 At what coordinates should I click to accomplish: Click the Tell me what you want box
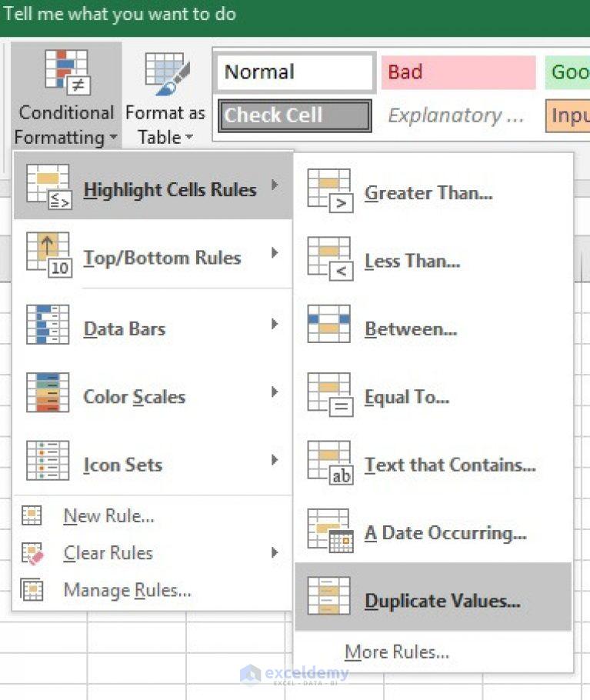[119, 15]
